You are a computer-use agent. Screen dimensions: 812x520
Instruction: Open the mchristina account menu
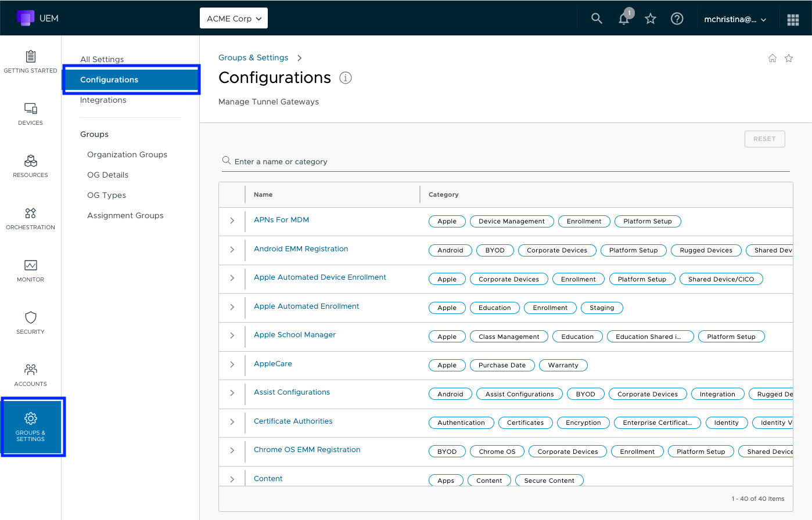click(x=735, y=19)
